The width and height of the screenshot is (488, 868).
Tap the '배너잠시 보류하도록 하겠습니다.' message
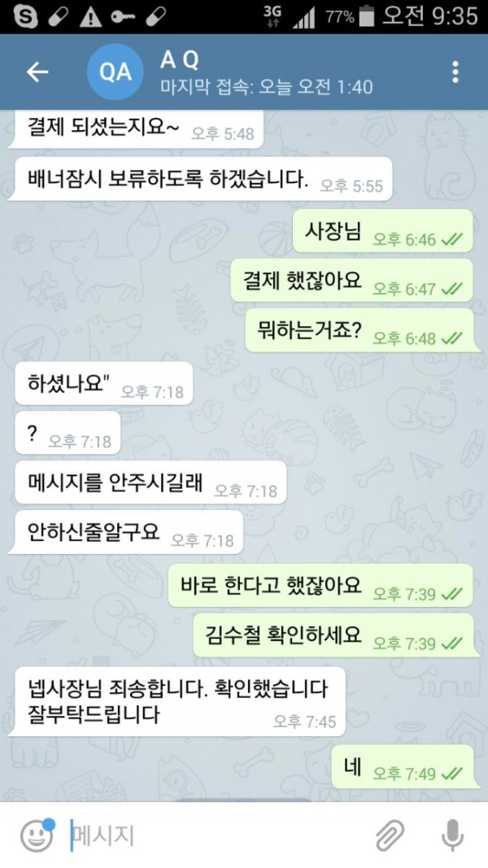[200, 179]
